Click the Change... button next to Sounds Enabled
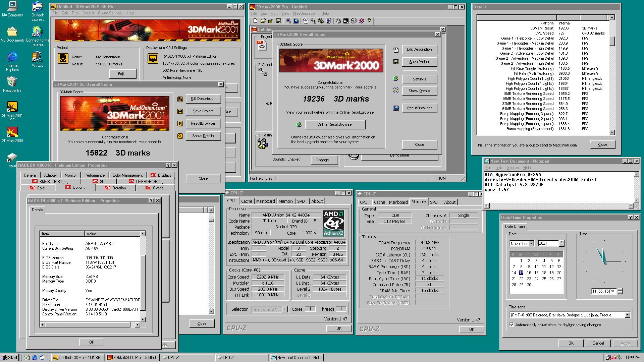The image size is (644, 362). 324,160
